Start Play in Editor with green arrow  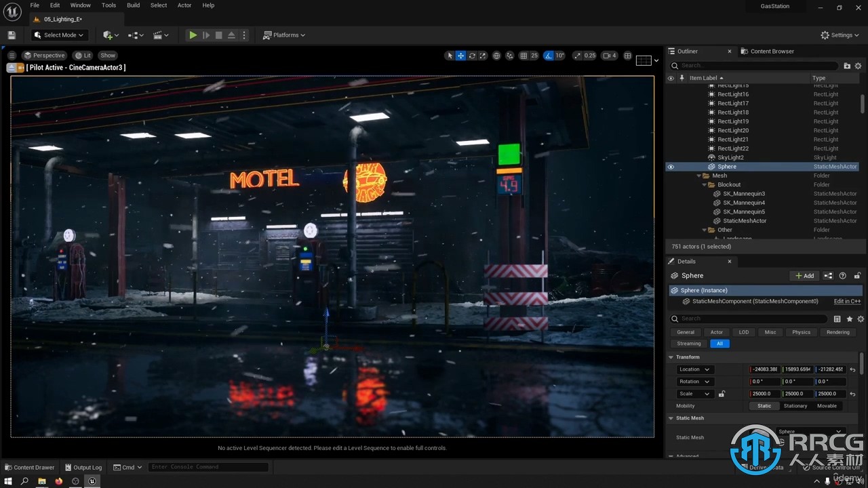pyautogui.click(x=193, y=35)
